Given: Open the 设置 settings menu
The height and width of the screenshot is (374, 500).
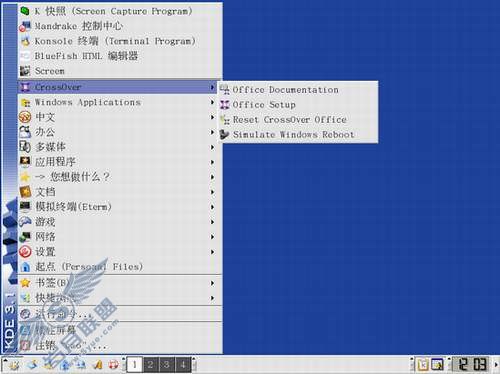Looking at the screenshot, I should (120, 252).
